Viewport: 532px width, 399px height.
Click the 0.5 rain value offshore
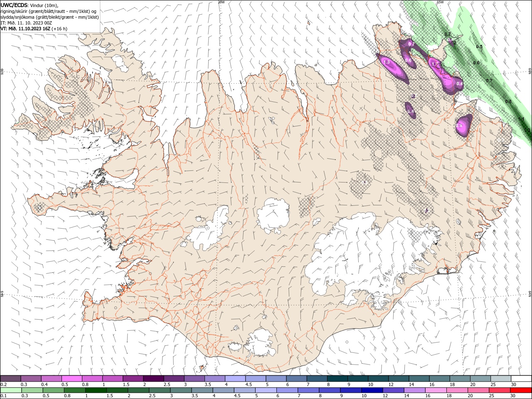[479, 47]
